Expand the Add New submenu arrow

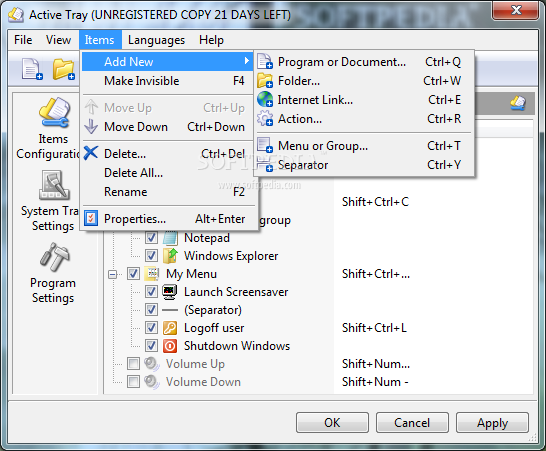[247, 61]
